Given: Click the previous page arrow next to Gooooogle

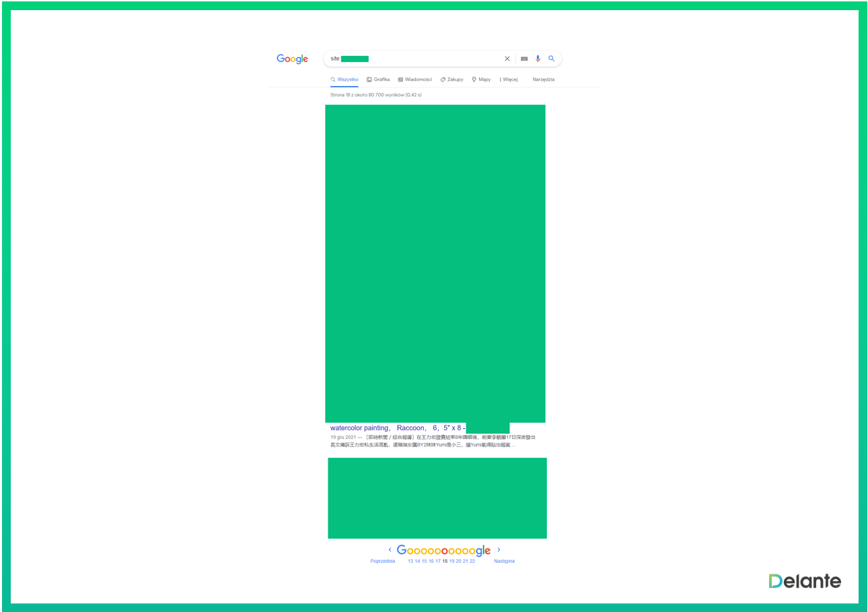Looking at the screenshot, I should (390, 549).
